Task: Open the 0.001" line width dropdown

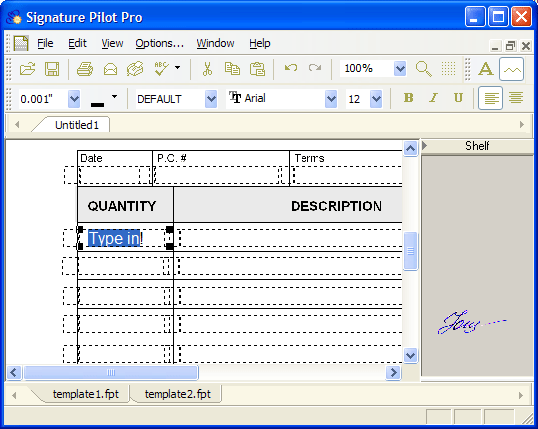Action: [x=74, y=99]
